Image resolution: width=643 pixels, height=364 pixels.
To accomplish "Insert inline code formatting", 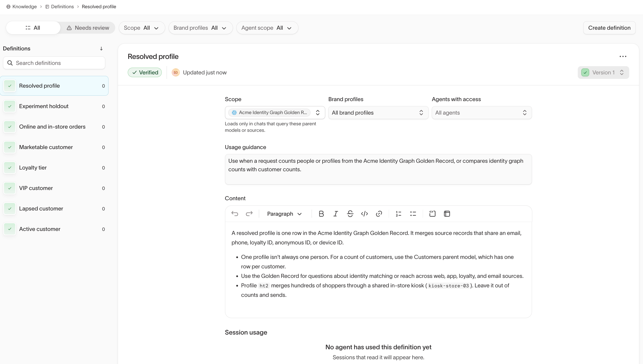I will click(364, 214).
